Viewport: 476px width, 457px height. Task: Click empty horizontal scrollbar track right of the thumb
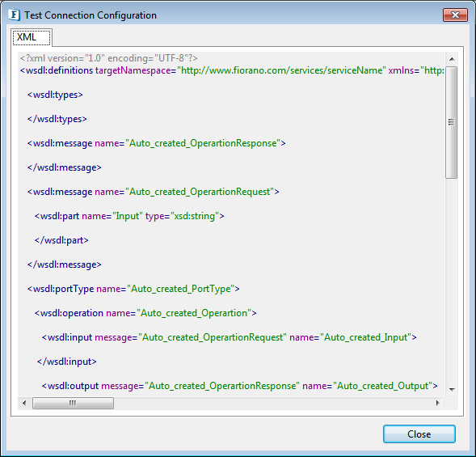coord(272,404)
